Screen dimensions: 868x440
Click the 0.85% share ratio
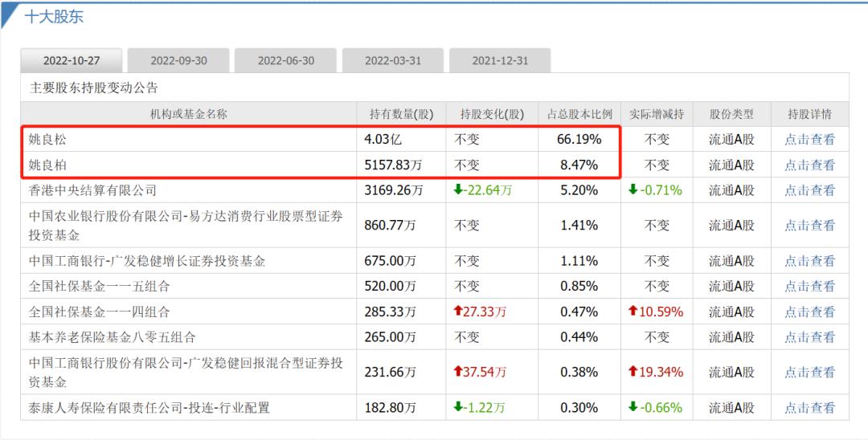(x=579, y=286)
